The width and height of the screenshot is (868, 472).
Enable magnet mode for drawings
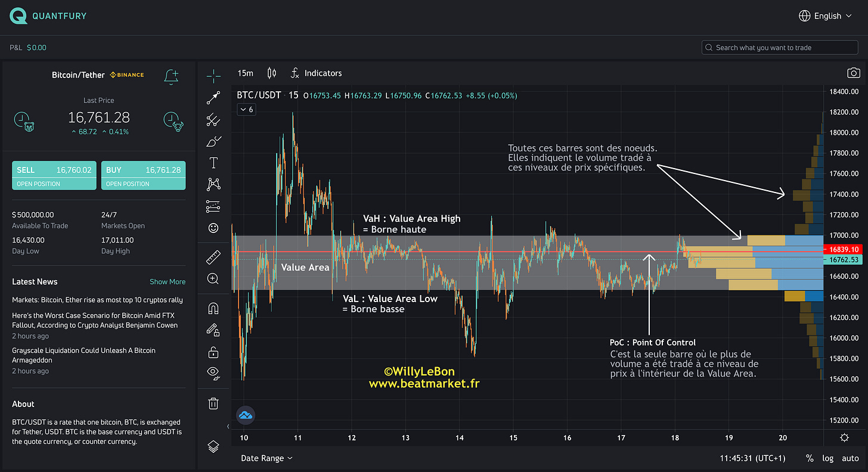point(213,308)
